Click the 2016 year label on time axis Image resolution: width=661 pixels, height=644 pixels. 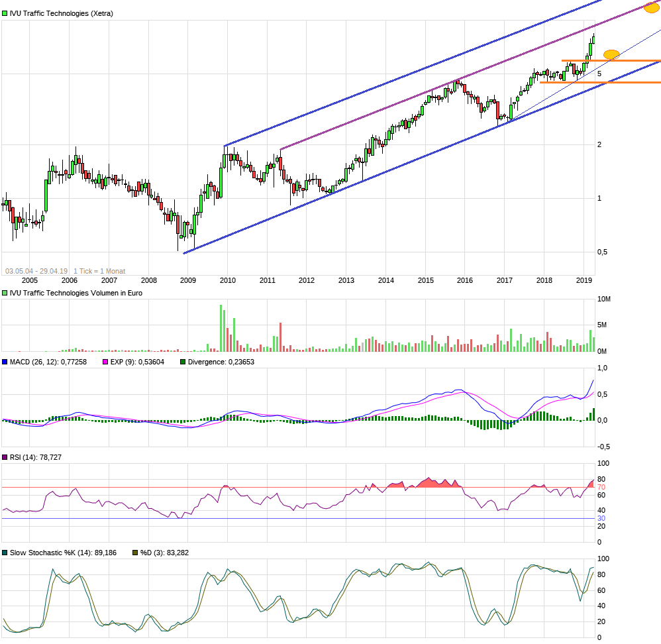pos(465,280)
